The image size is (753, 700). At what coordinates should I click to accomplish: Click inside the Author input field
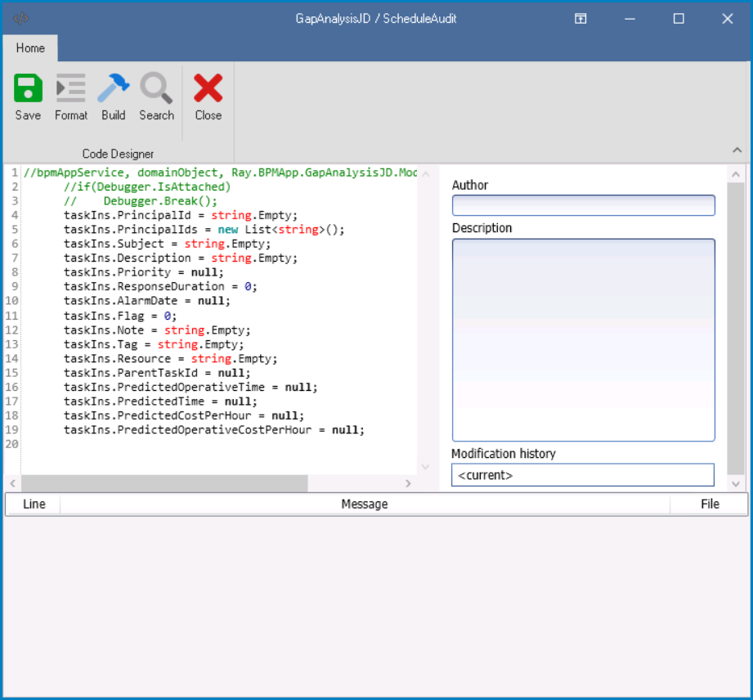(582, 205)
